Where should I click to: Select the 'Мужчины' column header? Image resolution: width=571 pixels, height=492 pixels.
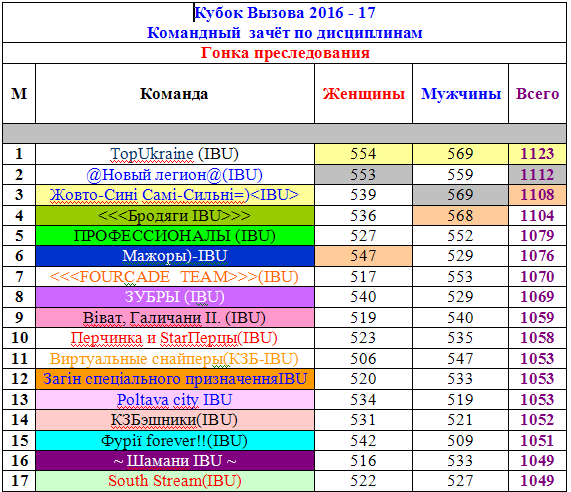(x=461, y=94)
